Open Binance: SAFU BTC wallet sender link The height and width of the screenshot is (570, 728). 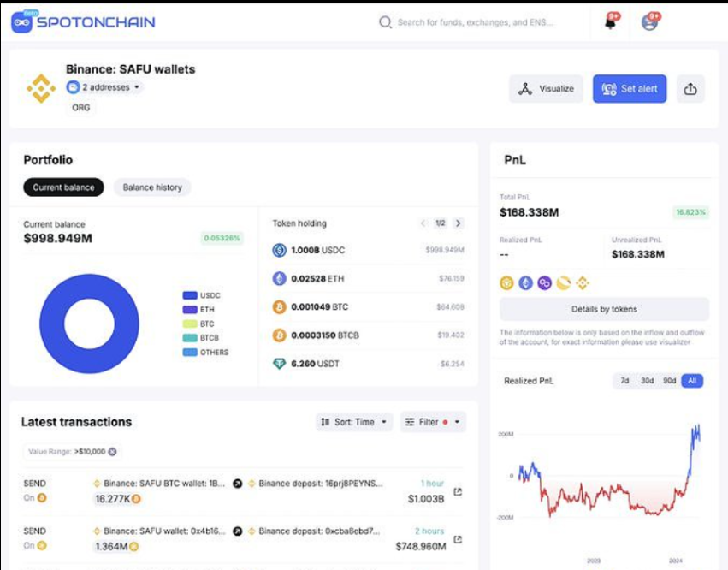tap(164, 484)
